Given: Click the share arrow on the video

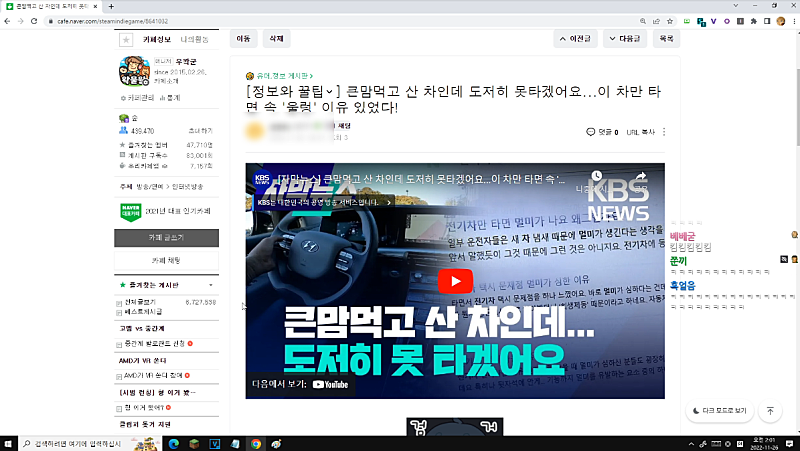Looking at the screenshot, I should click(641, 177).
